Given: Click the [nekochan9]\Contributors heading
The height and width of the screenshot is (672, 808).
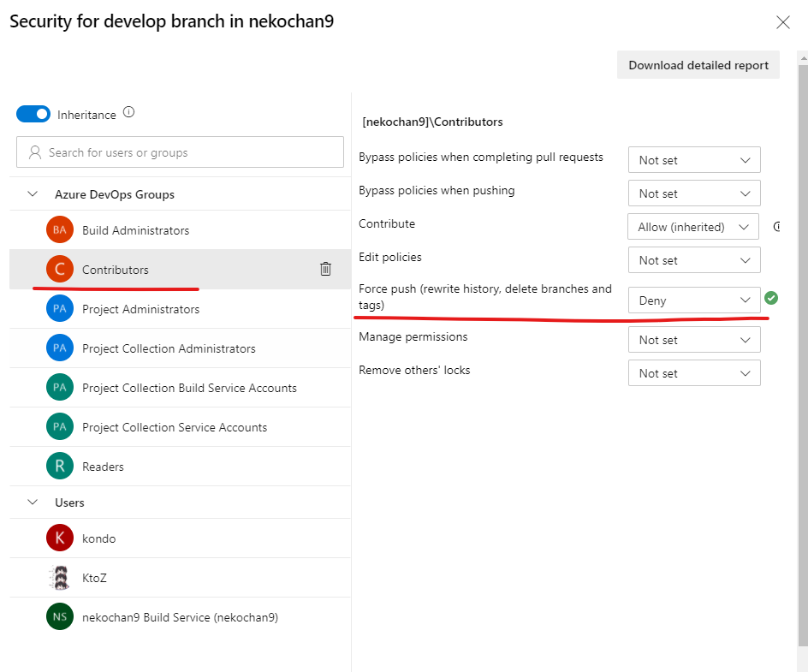Looking at the screenshot, I should pos(432,122).
